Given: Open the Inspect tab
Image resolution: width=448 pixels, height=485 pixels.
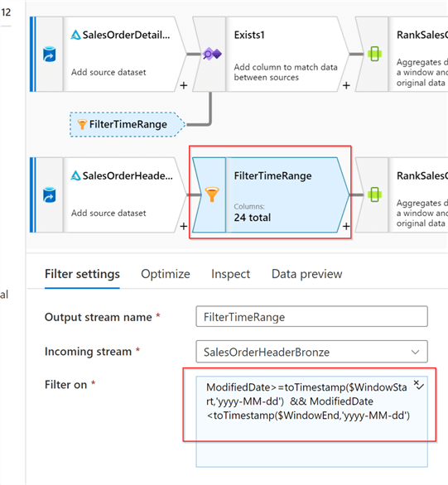Looking at the screenshot, I should [230, 274].
